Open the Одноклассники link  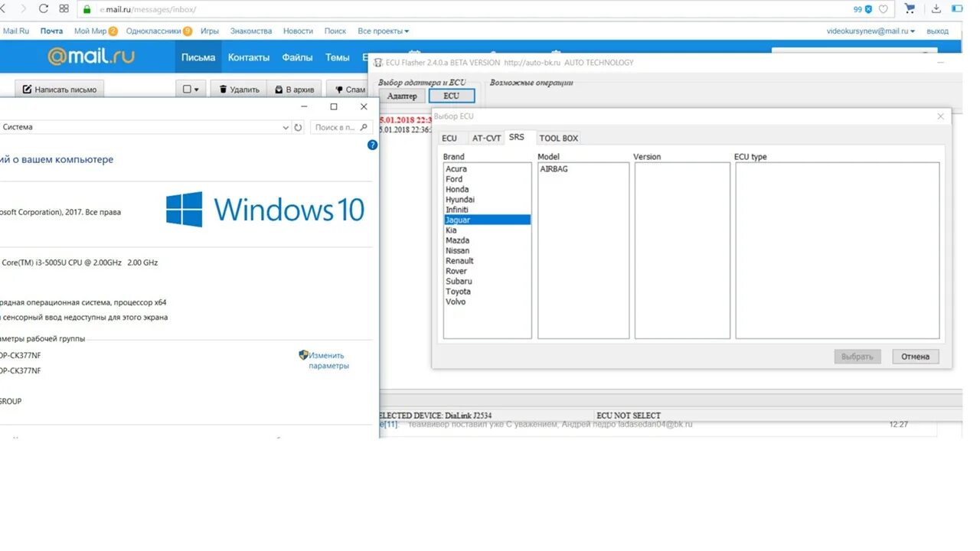tap(153, 31)
